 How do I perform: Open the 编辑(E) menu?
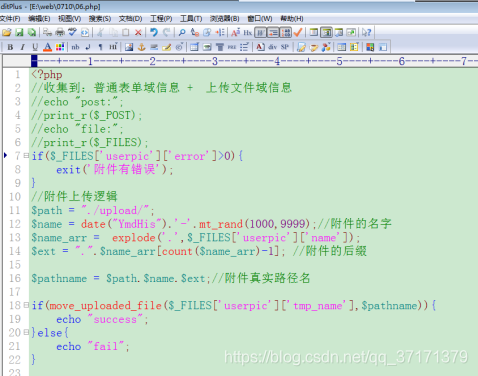[39, 19]
